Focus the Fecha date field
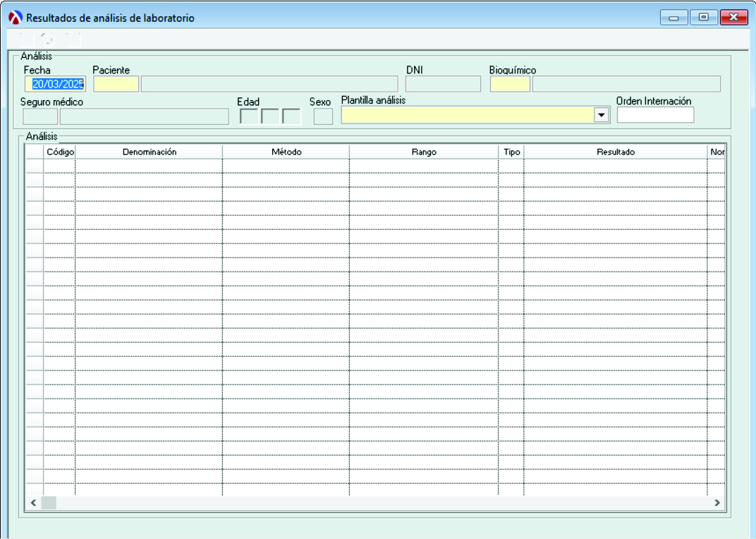 (55, 85)
